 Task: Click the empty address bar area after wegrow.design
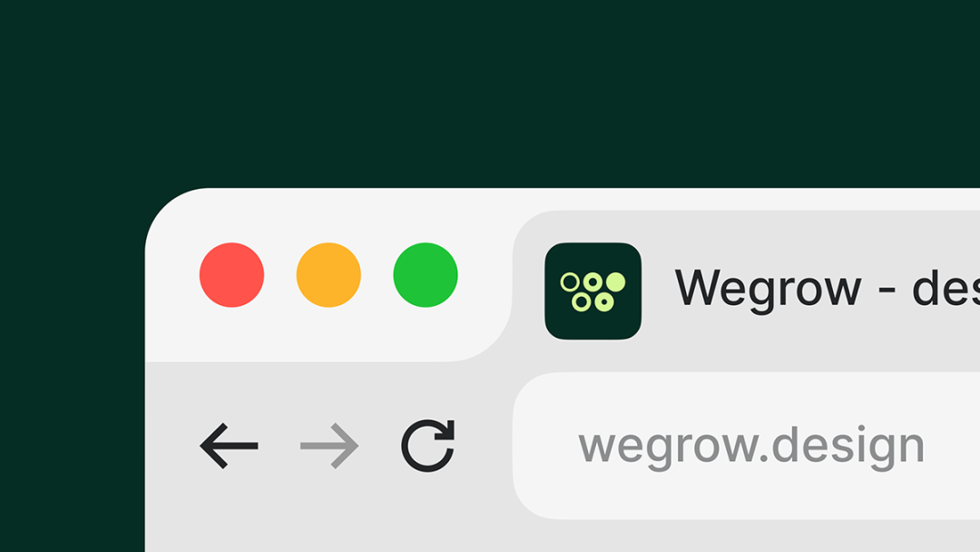coord(953,446)
